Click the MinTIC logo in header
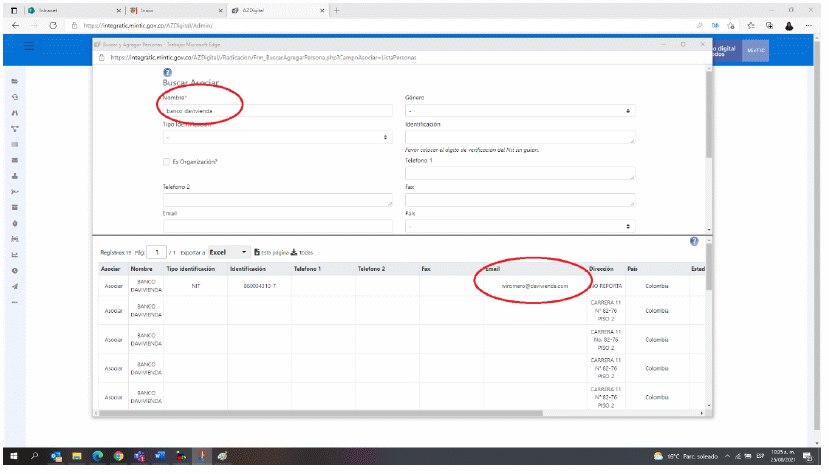829x474 pixels. (x=756, y=50)
